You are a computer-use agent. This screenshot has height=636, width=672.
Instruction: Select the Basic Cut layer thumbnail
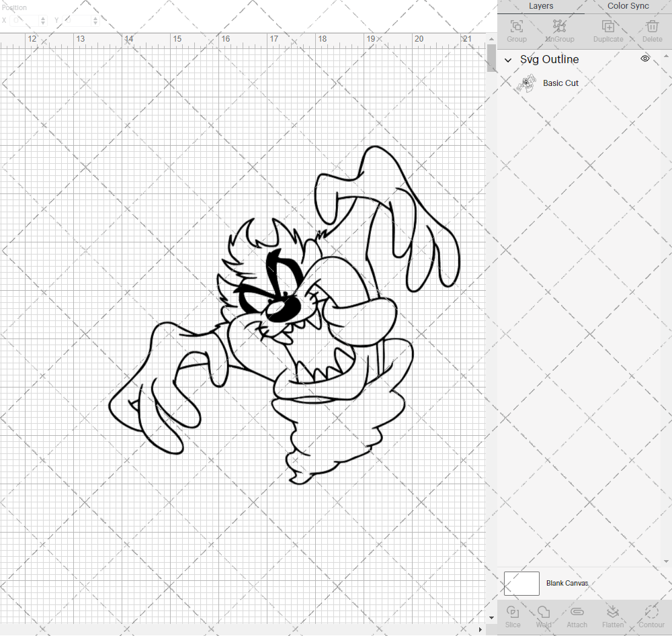click(526, 83)
